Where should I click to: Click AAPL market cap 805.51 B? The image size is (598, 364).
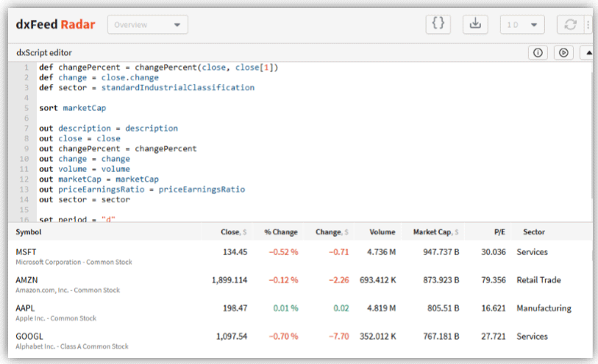(x=443, y=308)
